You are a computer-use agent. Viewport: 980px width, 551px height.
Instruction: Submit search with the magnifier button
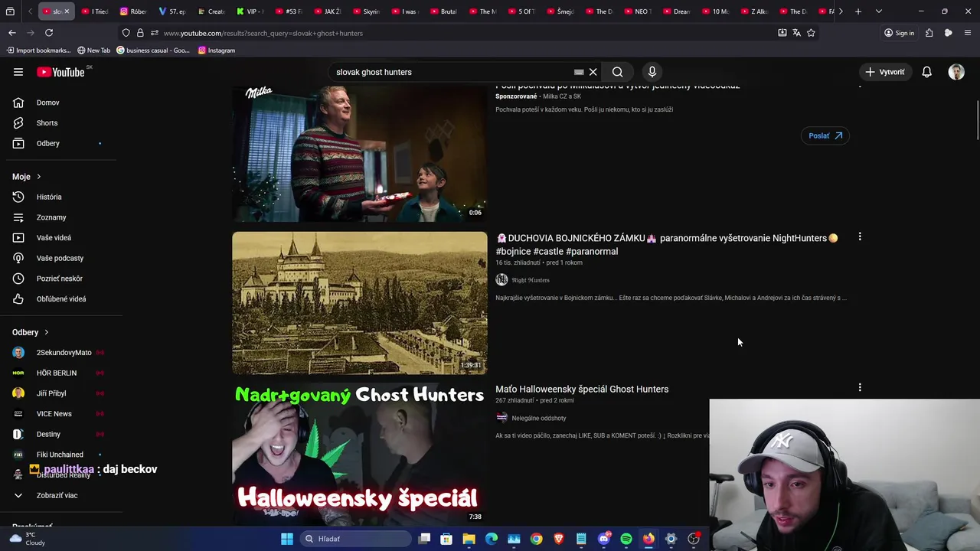(617, 72)
